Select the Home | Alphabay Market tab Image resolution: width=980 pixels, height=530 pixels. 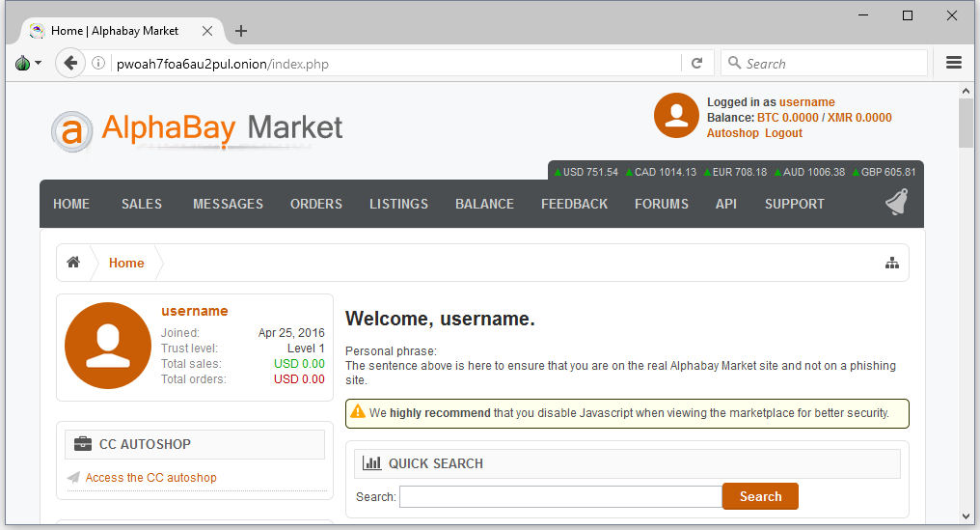(122, 31)
